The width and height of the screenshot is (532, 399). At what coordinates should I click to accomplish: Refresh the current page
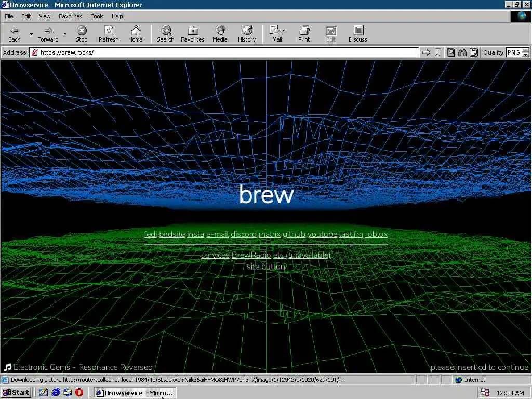(x=109, y=34)
